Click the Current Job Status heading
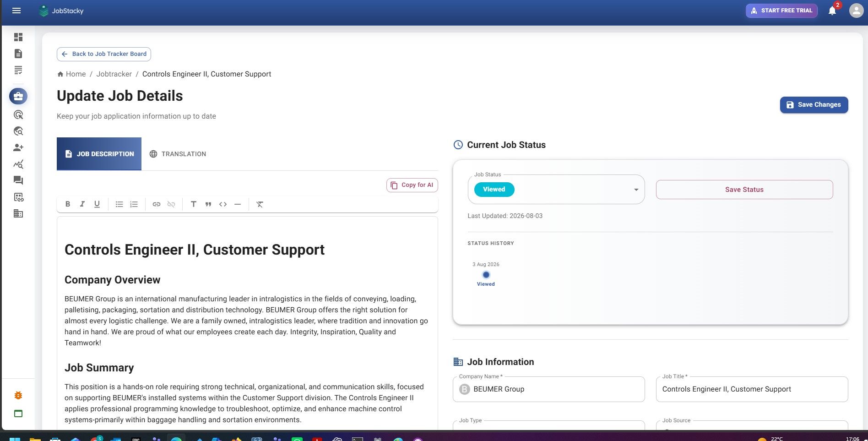 point(506,145)
